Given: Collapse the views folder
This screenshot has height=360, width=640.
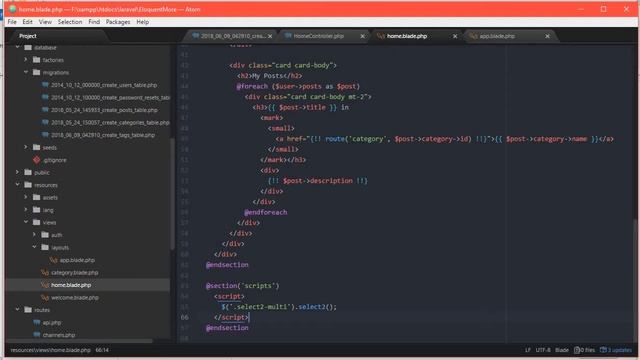Looking at the screenshot, I should (26, 222).
